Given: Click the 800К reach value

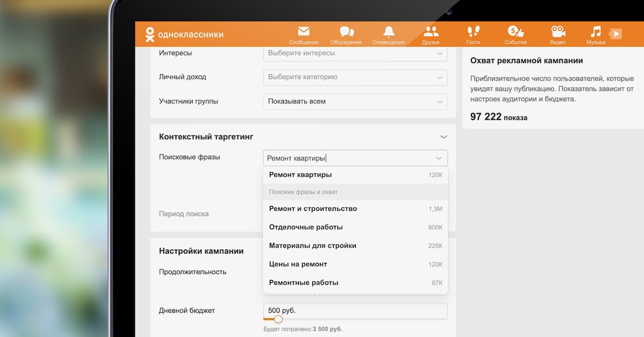Looking at the screenshot, I should (435, 228).
